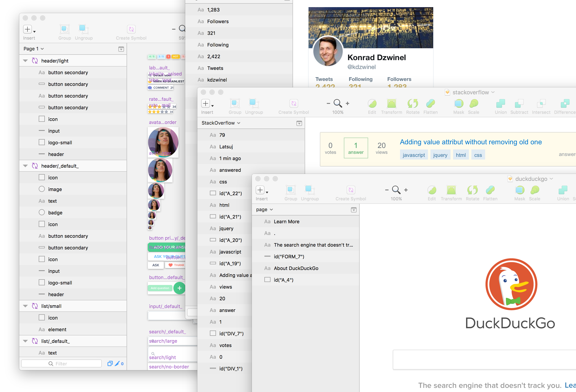Click Group icon in leftmost Sketch window

[x=64, y=29]
